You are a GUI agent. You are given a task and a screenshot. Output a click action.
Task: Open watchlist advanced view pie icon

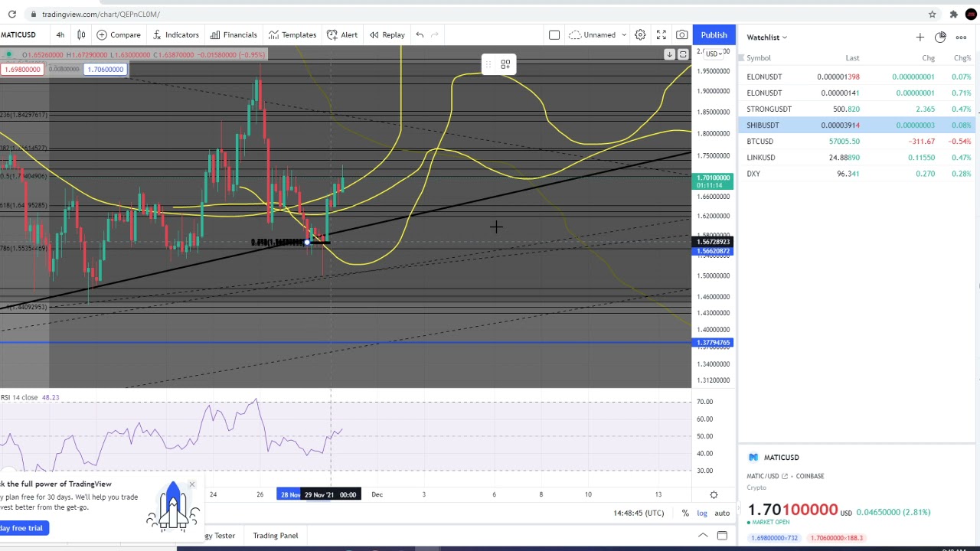(940, 37)
